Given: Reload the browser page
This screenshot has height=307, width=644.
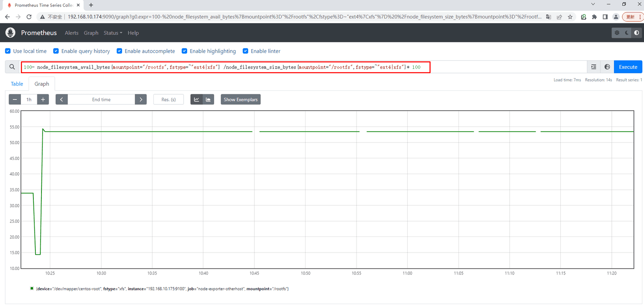Looking at the screenshot, I should pyautogui.click(x=29, y=17).
